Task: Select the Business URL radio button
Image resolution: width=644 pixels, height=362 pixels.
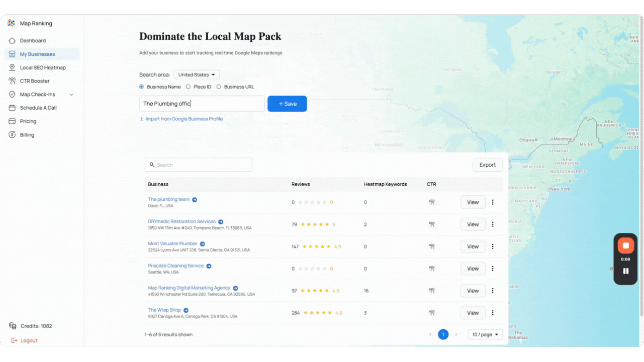Action: tap(219, 86)
